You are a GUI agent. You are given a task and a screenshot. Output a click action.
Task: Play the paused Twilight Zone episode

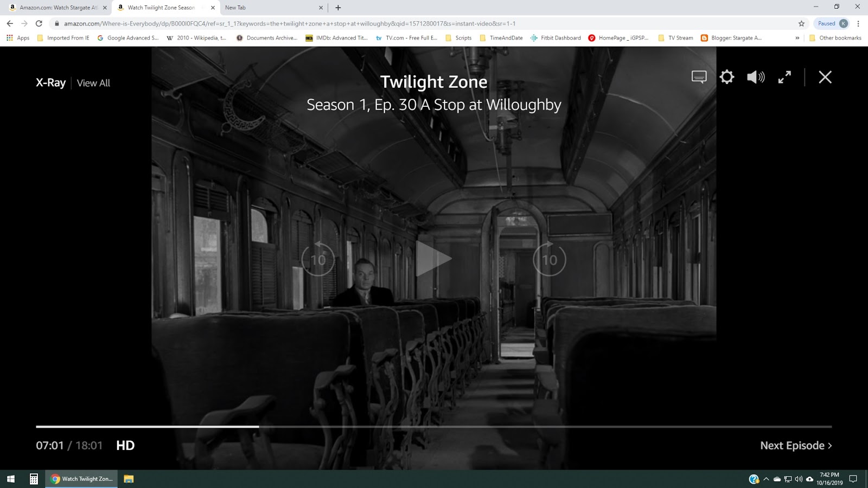click(x=433, y=259)
